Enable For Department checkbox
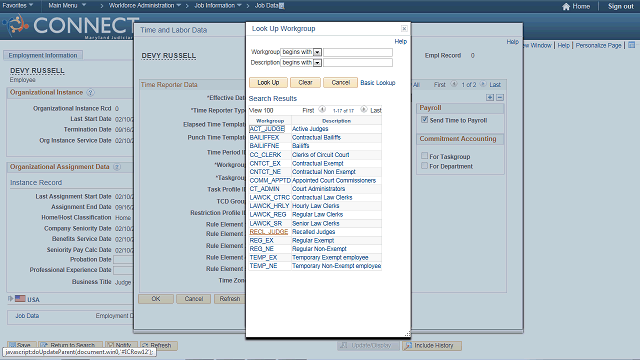The image size is (640, 360). 424,166
